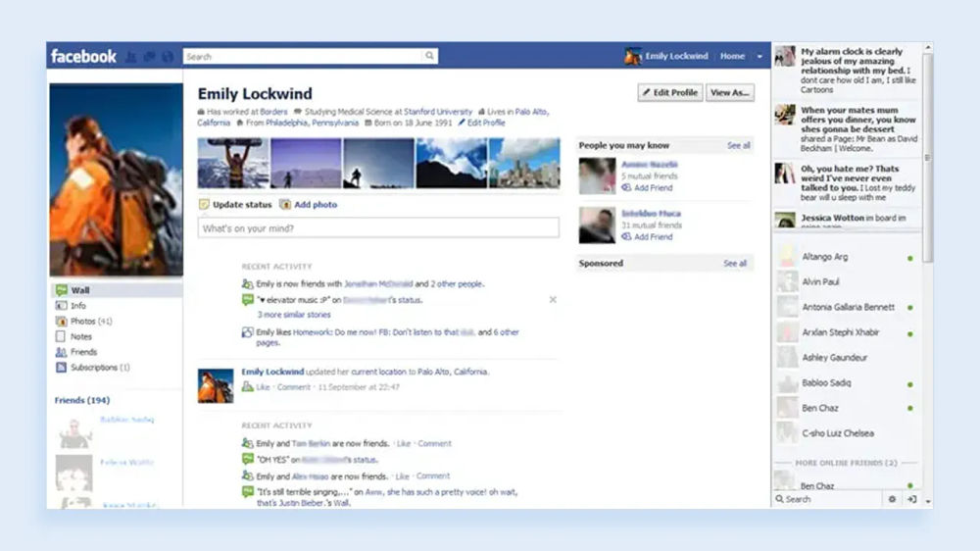Screen dimensions: 980x551
Task: Open the city skyline photo thumbnail
Action: click(x=524, y=163)
